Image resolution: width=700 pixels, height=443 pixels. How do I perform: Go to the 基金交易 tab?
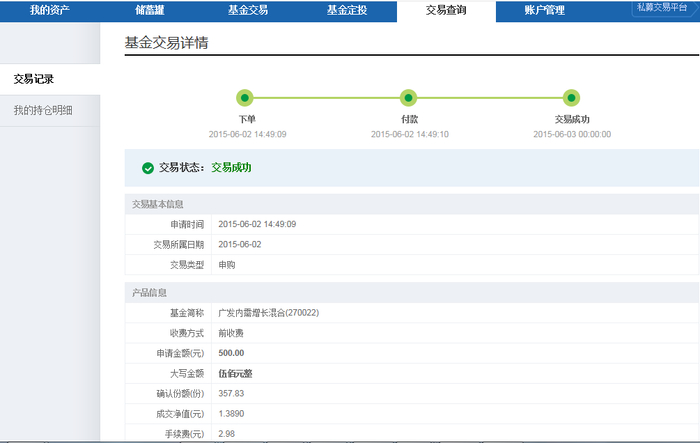[x=248, y=10]
